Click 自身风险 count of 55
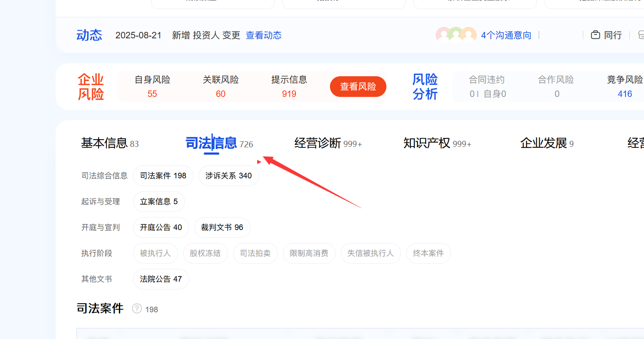The image size is (644, 339). point(152,94)
